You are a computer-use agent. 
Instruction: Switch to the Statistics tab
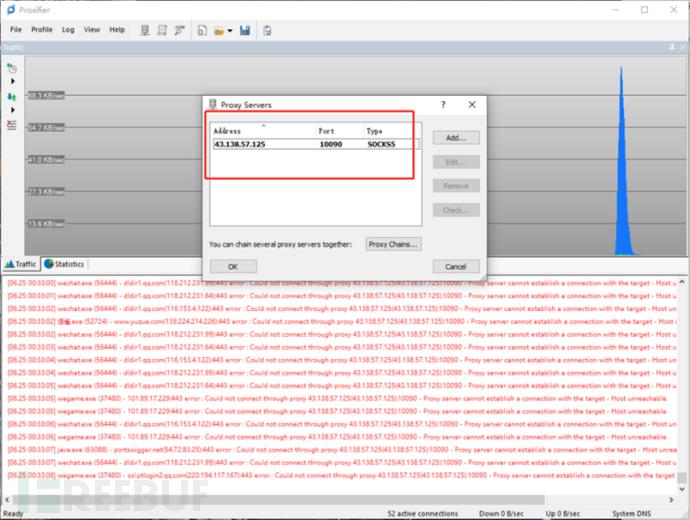64,264
